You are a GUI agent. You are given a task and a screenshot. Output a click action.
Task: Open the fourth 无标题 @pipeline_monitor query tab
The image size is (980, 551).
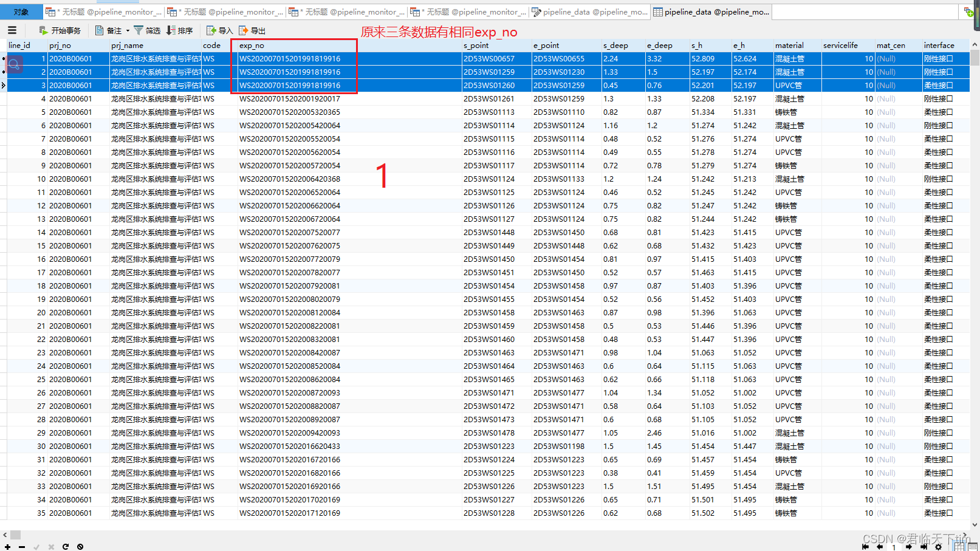click(x=468, y=12)
